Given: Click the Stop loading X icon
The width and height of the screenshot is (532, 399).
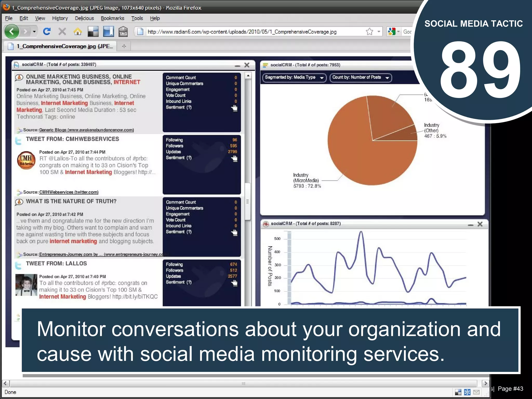Looking at the screenshot, I should (62, 31).
